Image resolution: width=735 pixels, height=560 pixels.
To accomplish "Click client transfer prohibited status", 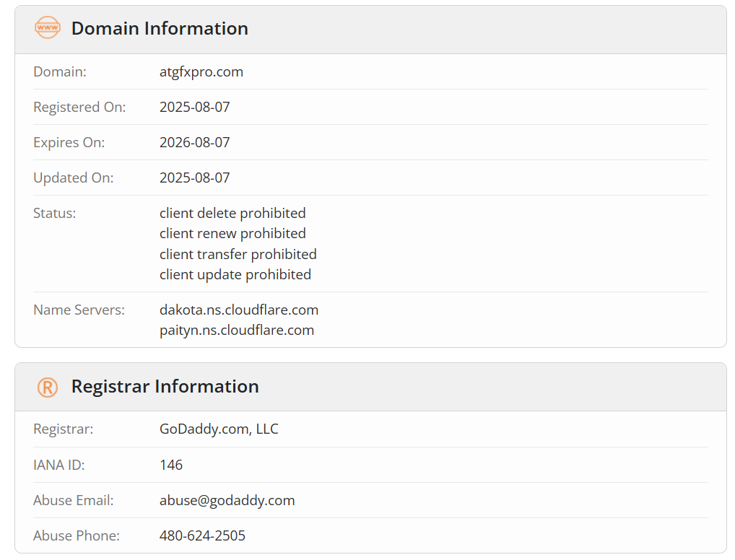I will pyautogui.click(x=238, y=254).
